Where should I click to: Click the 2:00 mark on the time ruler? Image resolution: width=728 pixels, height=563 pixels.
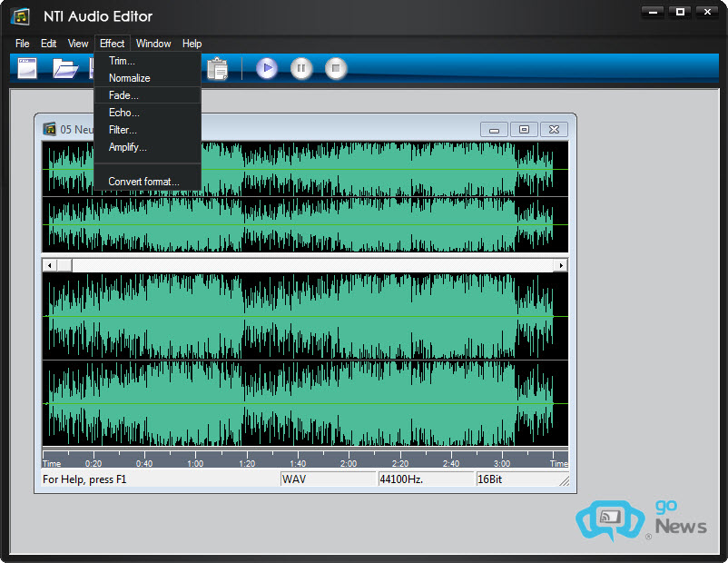(x=349, y=464)
